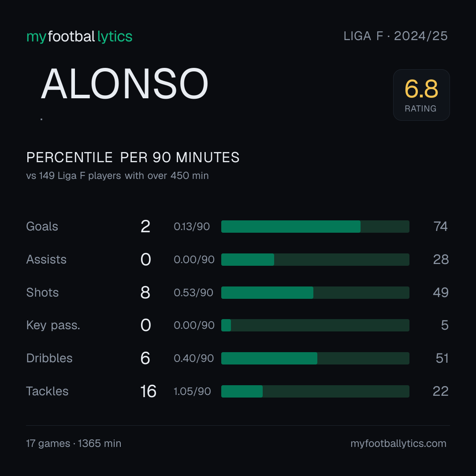This screenshot has height=476, width=476.
Task: Select the Goals stat label
Action: [x=42, y=227]
